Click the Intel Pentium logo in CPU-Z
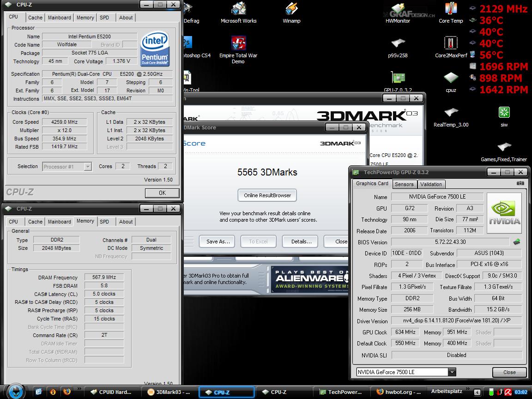This screenshot has height=399, width=532. (x=155, y=48)
